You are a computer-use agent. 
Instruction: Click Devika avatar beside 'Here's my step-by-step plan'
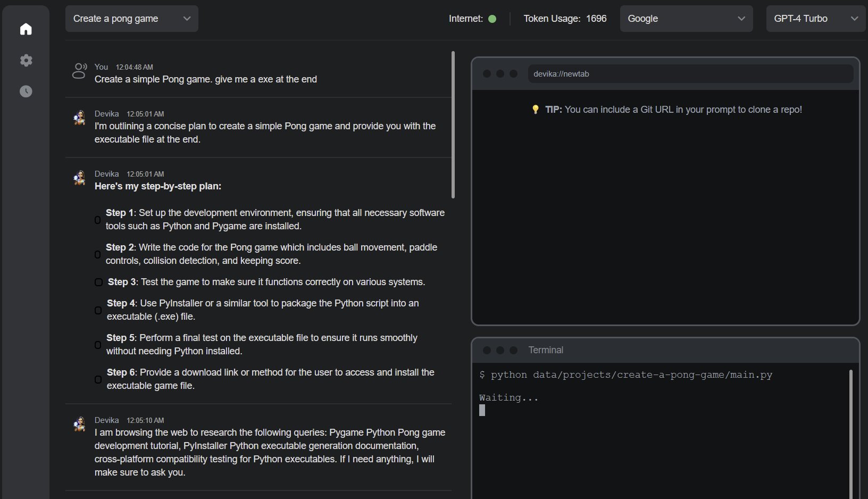pyautogui.click(x=80, y=178)
